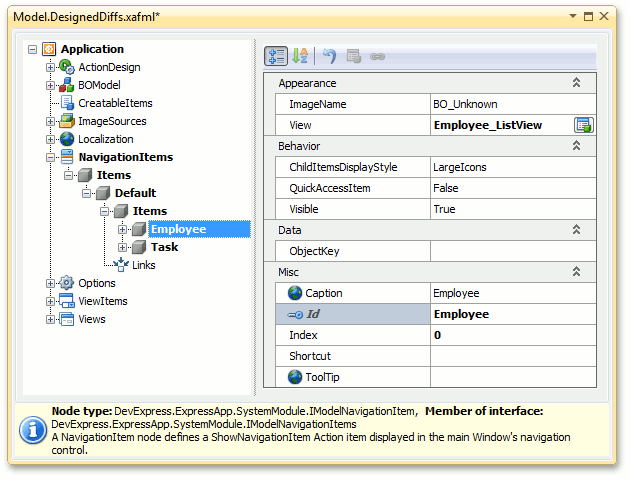Expand the Localization node
Viewport: 630px width, 480px height.
[50, 139]
